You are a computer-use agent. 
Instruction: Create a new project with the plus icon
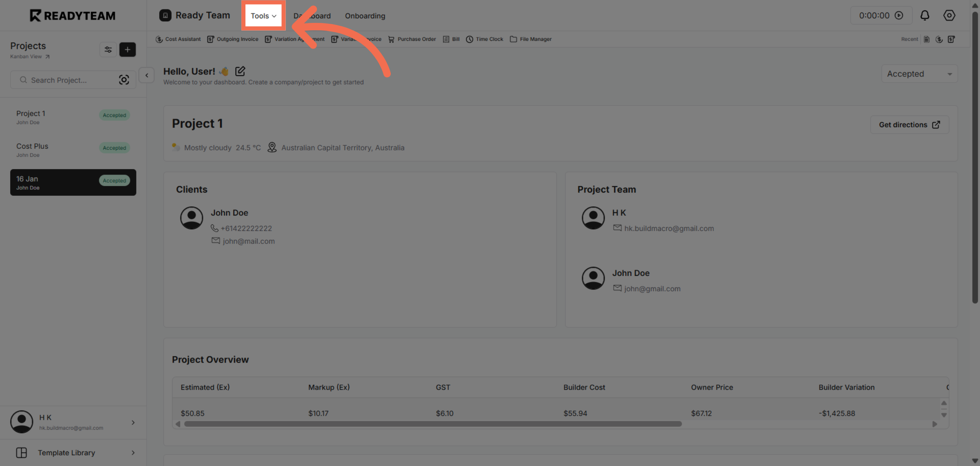tap(127, 49)
